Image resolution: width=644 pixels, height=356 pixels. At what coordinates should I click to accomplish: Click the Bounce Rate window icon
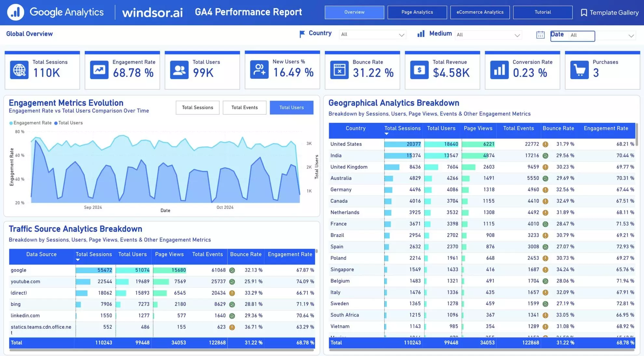(339, 70)
